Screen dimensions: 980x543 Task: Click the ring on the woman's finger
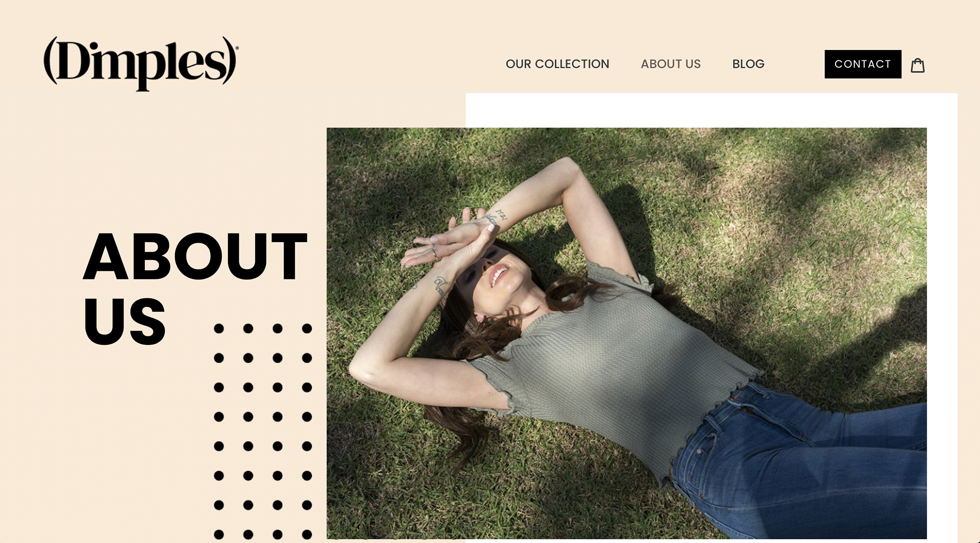tap(434, 253)
